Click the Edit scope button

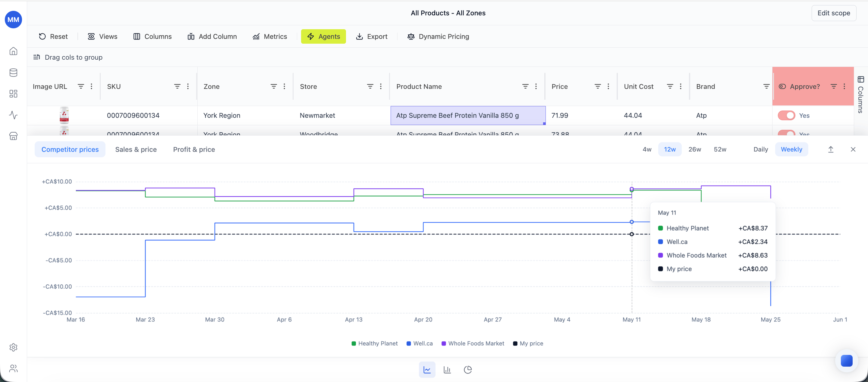[834, 13]
